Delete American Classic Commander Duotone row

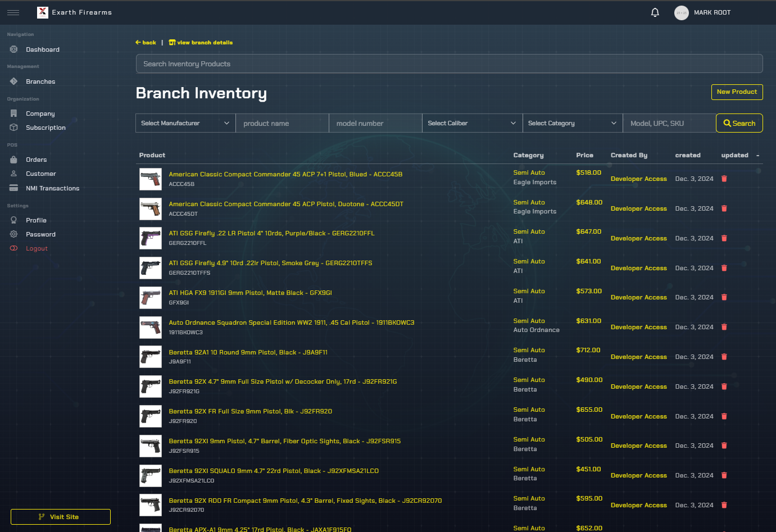tap(724, 208)
